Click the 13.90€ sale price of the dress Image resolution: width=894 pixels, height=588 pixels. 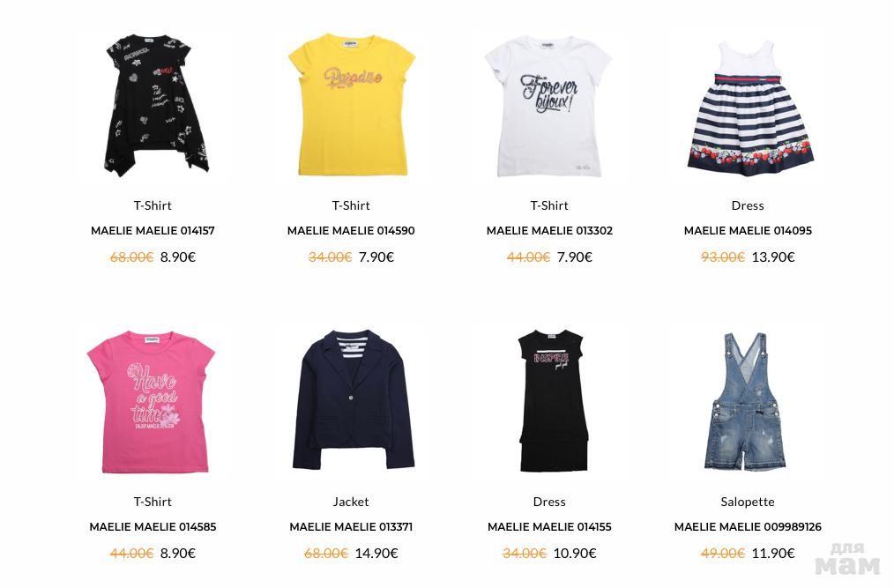coord(773,257)
